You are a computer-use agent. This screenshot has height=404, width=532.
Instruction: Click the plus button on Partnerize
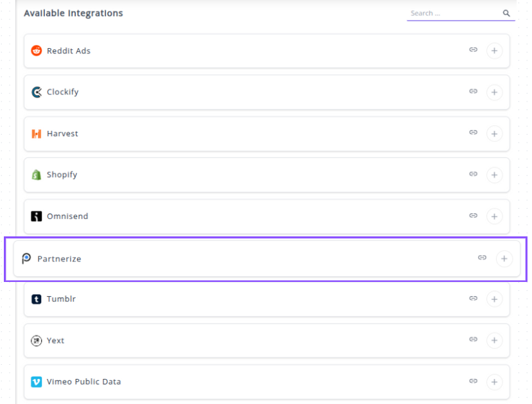(x=504, y=259)
